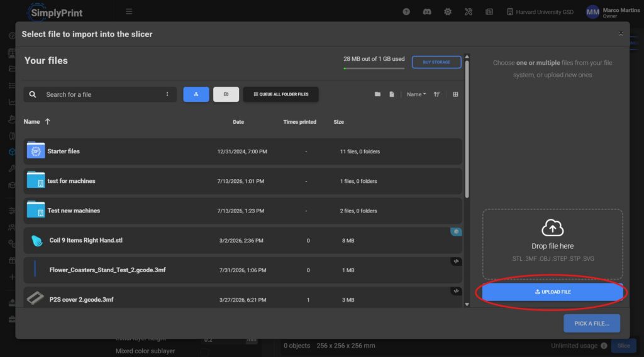Toggle sort direction icon

[x=436, y=94]
